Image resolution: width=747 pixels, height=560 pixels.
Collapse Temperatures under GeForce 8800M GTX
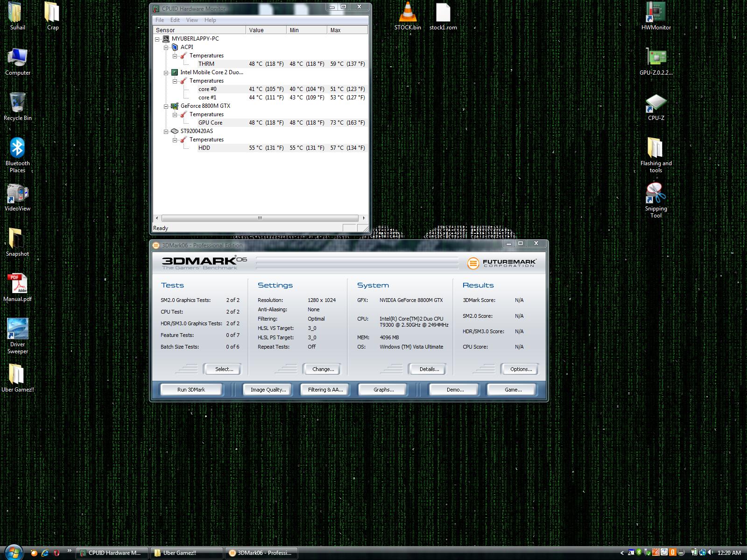pyautogui.click(x=175, y=114)
